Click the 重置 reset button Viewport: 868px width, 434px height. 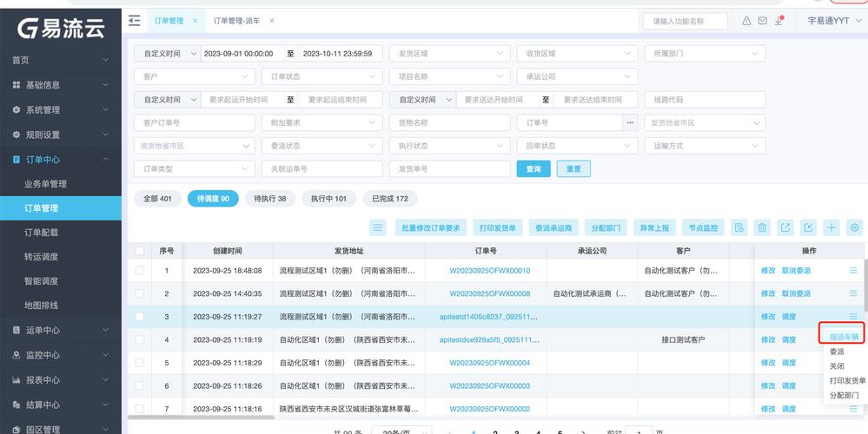[x=573, y=169]
